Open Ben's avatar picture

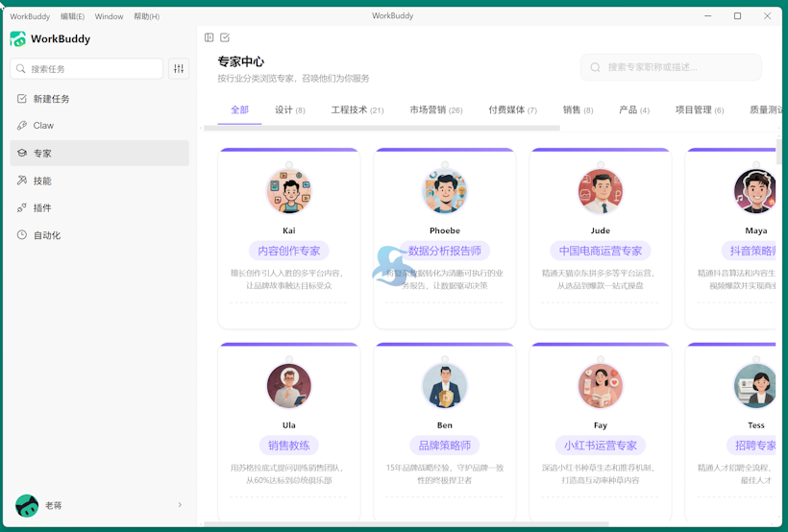[445, 386]
